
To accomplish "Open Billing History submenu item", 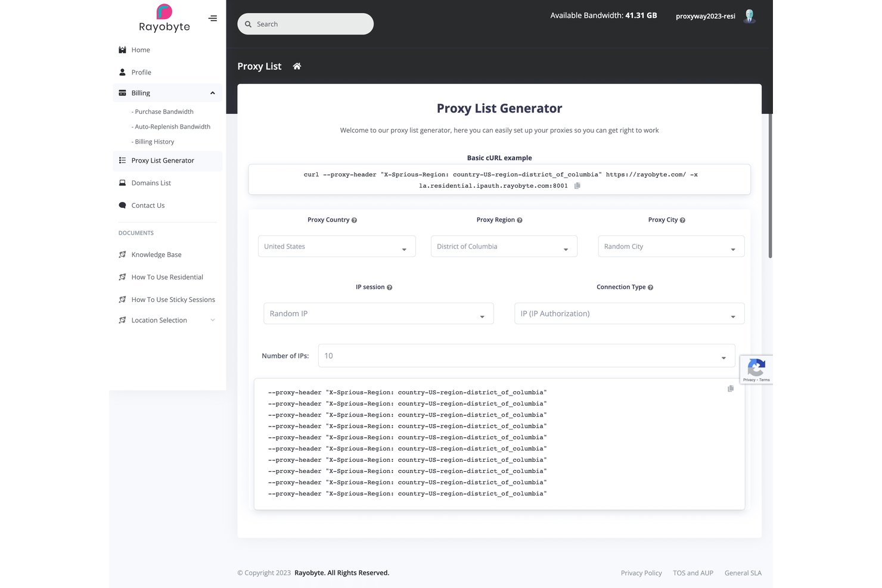I will click(153, 142).
